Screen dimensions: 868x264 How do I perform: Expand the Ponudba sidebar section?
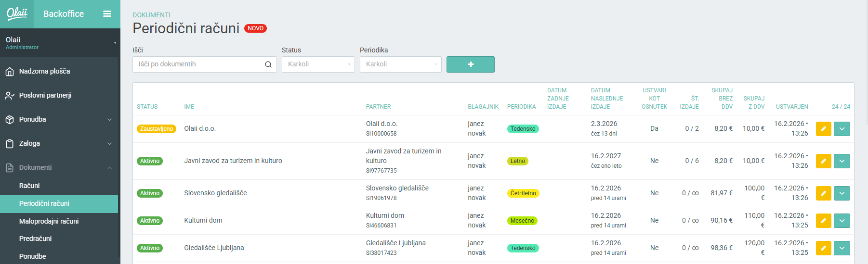coord(59,119)
